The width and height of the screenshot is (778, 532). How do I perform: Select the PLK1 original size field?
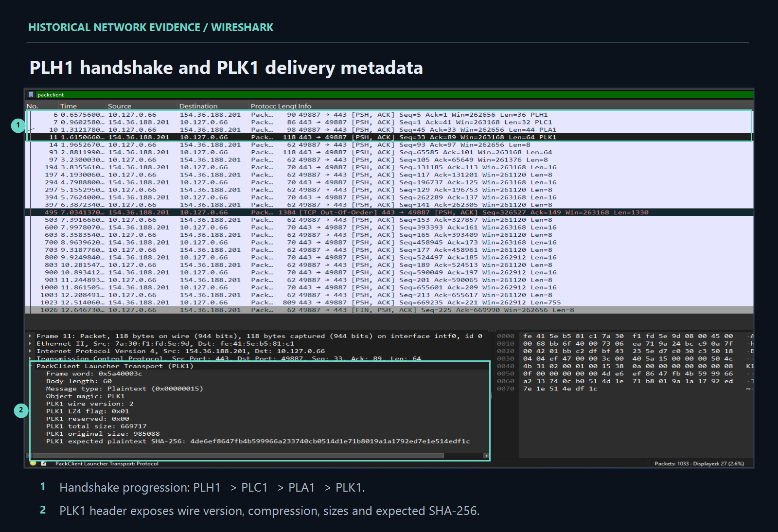103,434
